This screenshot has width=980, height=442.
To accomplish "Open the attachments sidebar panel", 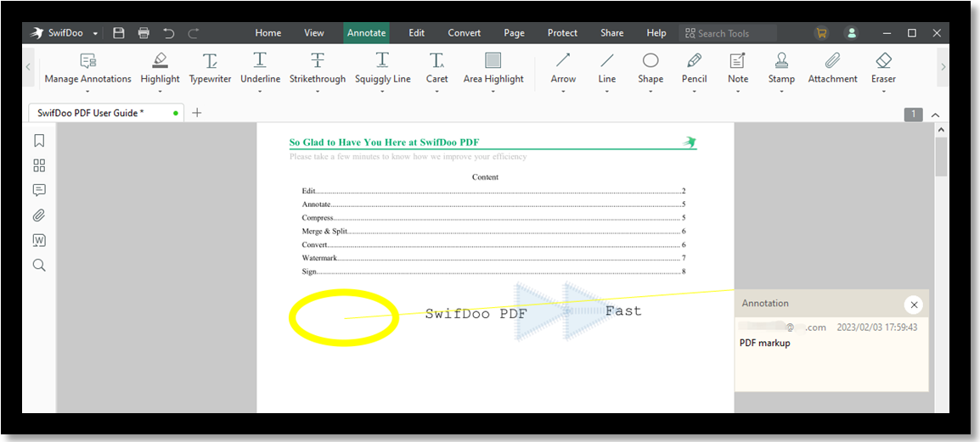I will tap(39, 215).
